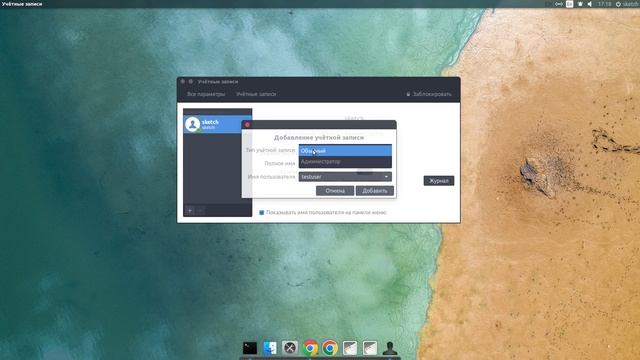The image size is (640, 360).
Task: Click the network arrows icon in top panel
Action: pyautogui.click(x=559, y=4)
